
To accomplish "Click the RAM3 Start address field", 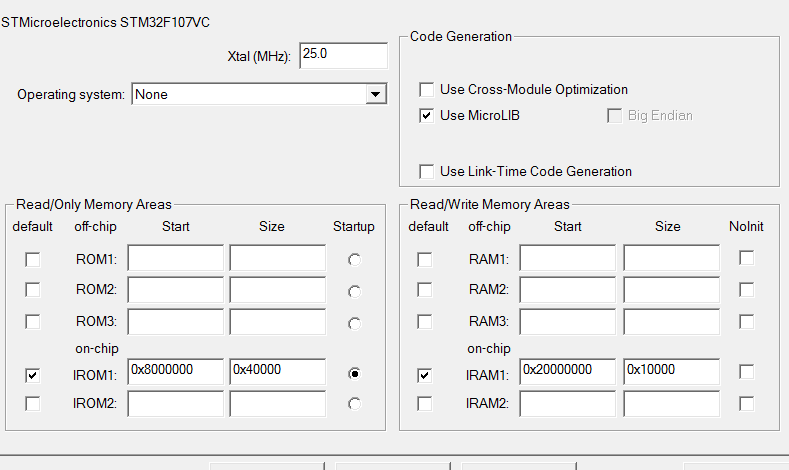I will point(568,321).
